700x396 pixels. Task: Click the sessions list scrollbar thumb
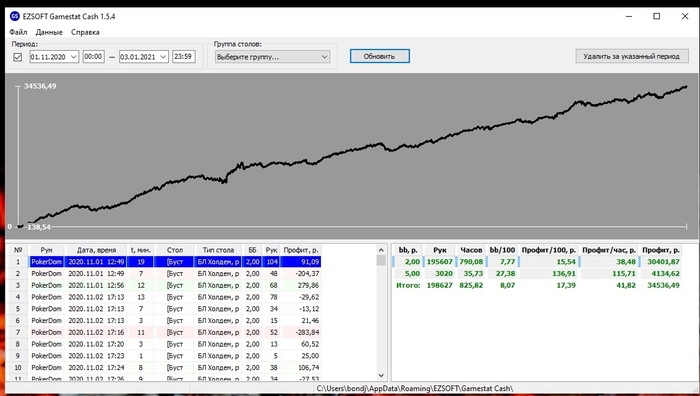381,260
